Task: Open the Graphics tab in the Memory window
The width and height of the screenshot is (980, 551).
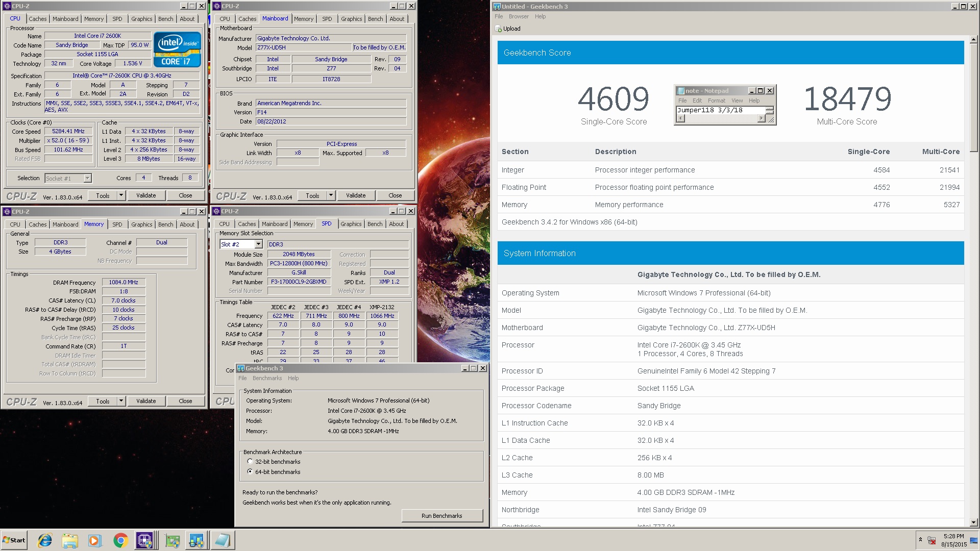Action: 141,224
